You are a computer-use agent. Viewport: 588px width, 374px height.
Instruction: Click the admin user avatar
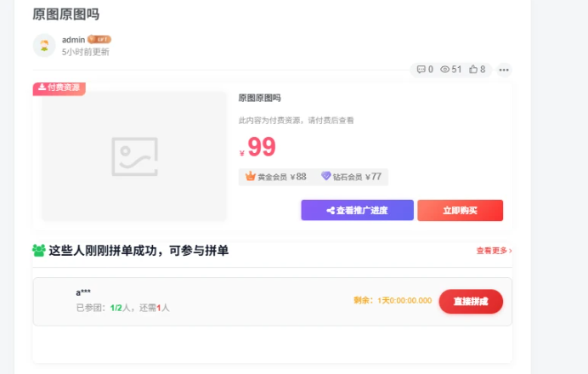pos(44,45)
